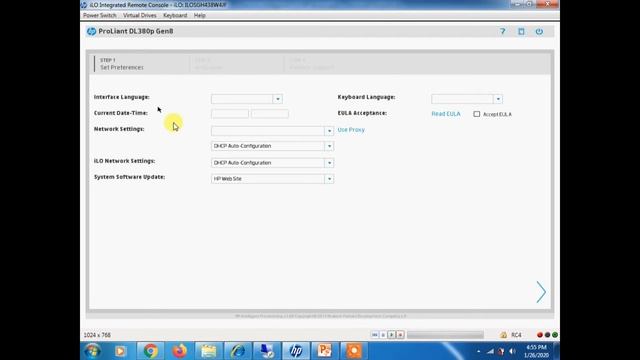Click the green status LED indicator
The width and height of the screenshot is (640, 360).
click(555, 335)
